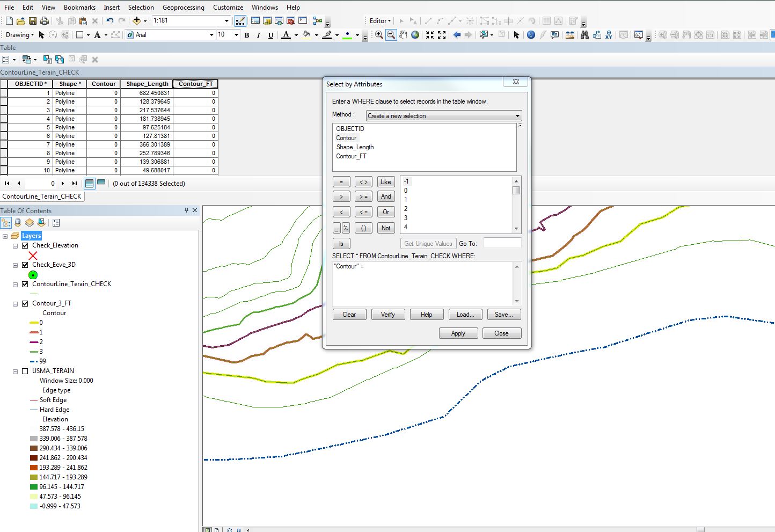
Task: Click the yellow symbol for Contour value 0
Action: click(34, 323)
